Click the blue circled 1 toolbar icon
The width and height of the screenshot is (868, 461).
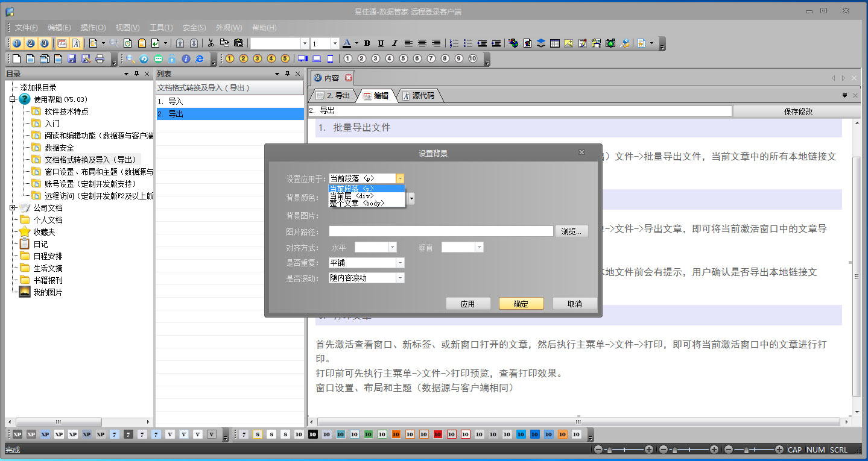(x=17, y=43)
